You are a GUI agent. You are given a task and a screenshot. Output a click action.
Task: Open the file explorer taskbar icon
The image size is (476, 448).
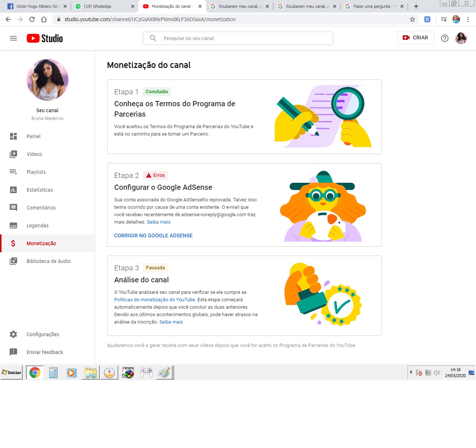(x=90, y=373)
